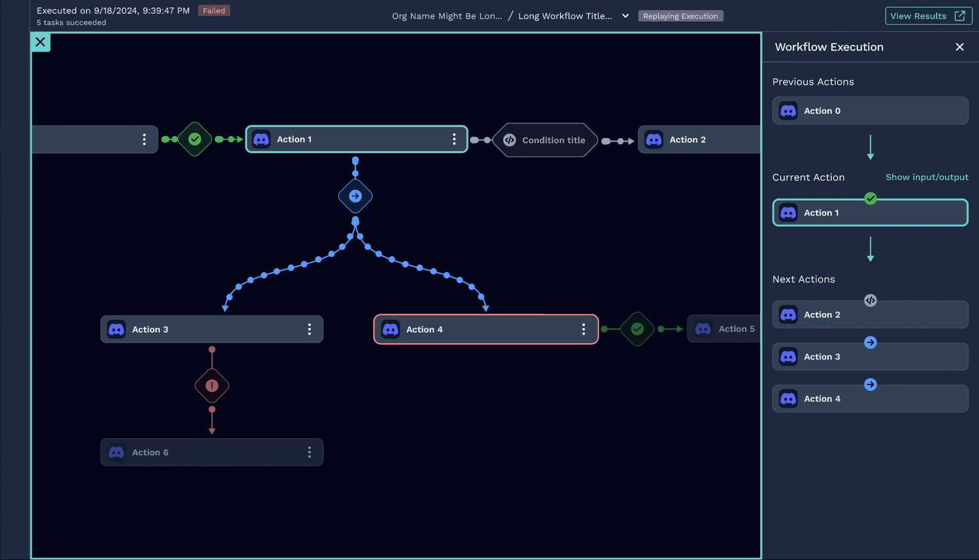The width and height of the screenshot is (979, 560).
Task: Click the success check between Action 4 and Action 5
Action: (x=637, y=329)
